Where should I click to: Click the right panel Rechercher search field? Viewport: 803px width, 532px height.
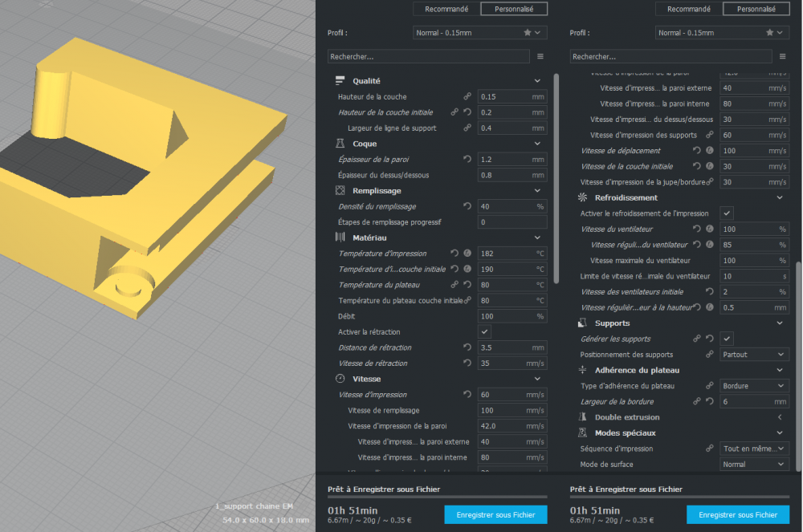pos(671,57)
